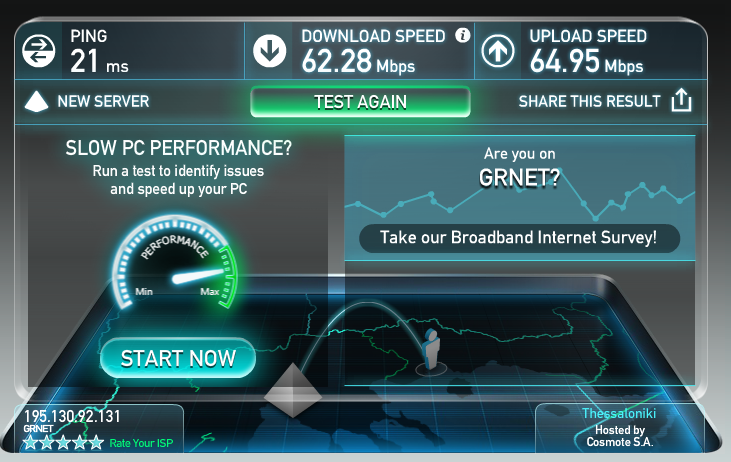Viewport: 731px width, 462px height.
Task: Rate ISP with the first star
Action: click(30, 442)
